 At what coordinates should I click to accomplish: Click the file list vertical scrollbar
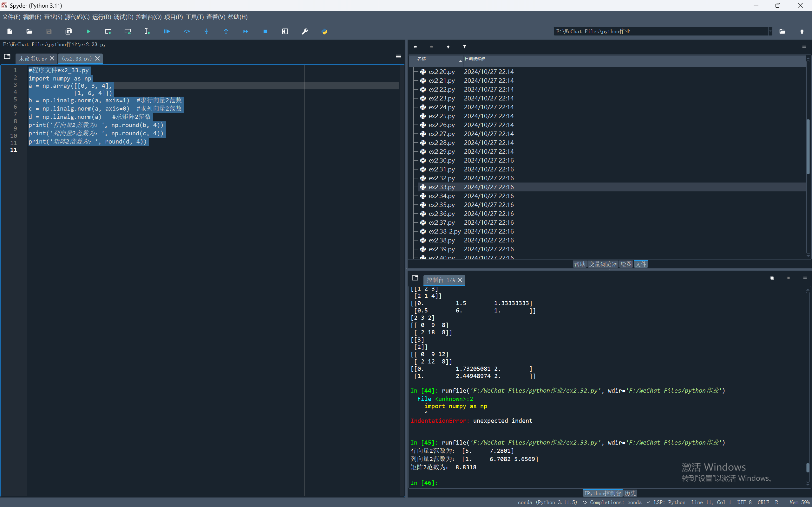click(808, 146)
